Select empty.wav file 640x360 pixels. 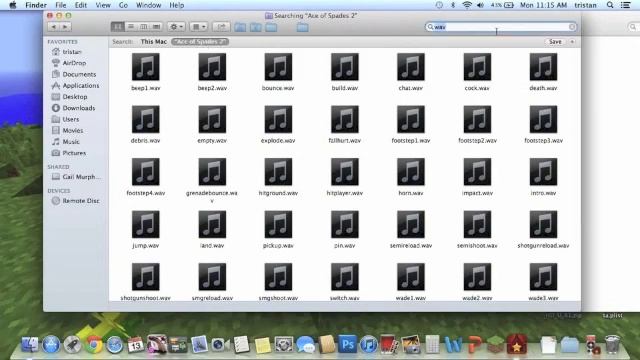[x=212, y=120]
